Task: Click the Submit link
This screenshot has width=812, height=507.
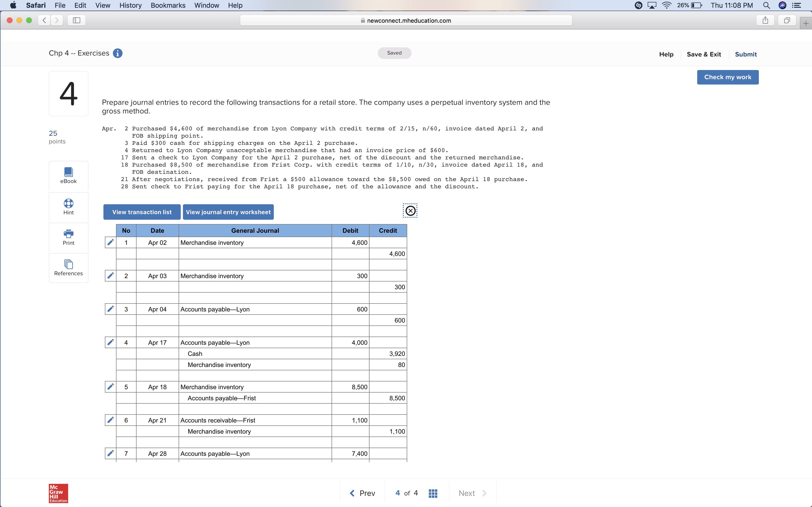Action: (746, 54)
